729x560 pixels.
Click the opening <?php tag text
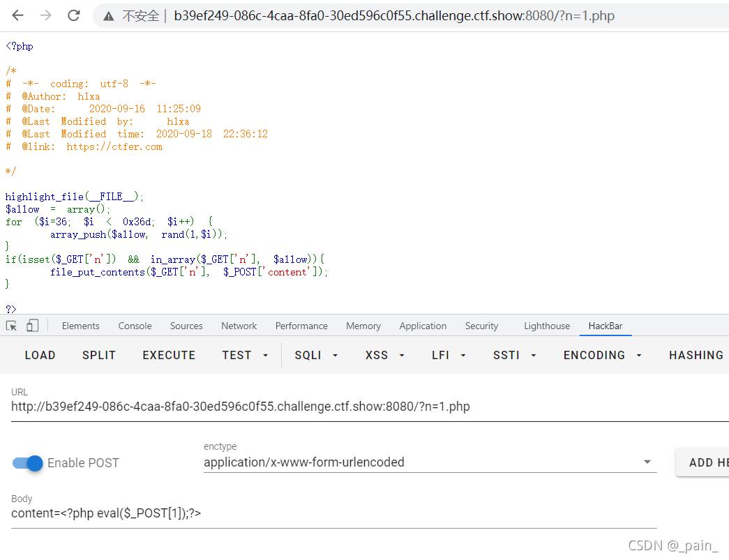19,46
